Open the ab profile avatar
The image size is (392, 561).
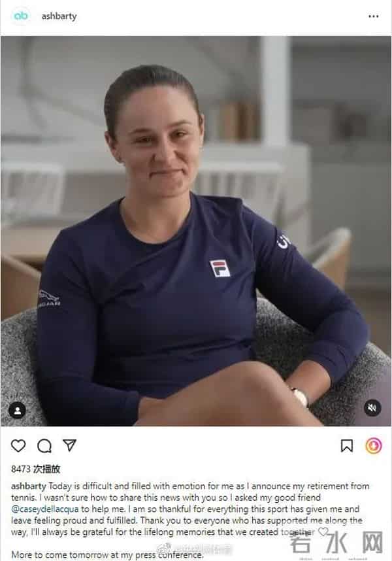pos(20,16)
